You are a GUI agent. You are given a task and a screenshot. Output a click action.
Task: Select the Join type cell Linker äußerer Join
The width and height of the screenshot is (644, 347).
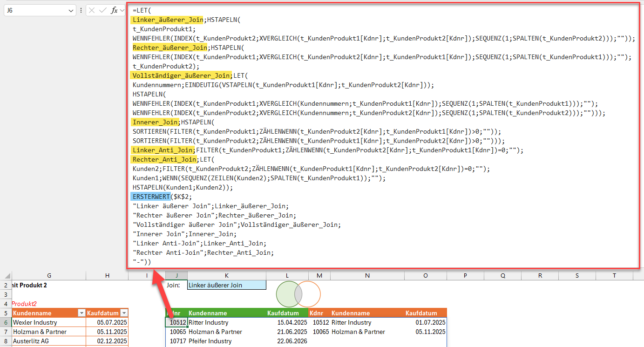(x=227, y=285)
